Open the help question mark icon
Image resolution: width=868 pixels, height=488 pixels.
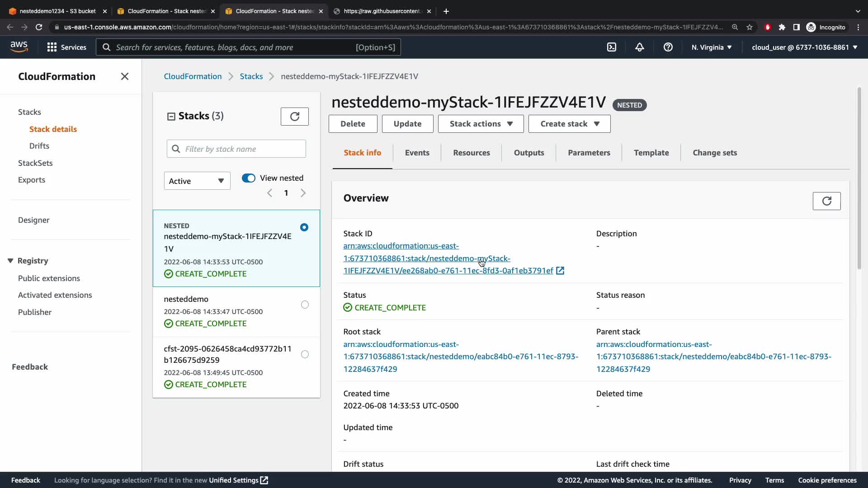tap(668, 47)
